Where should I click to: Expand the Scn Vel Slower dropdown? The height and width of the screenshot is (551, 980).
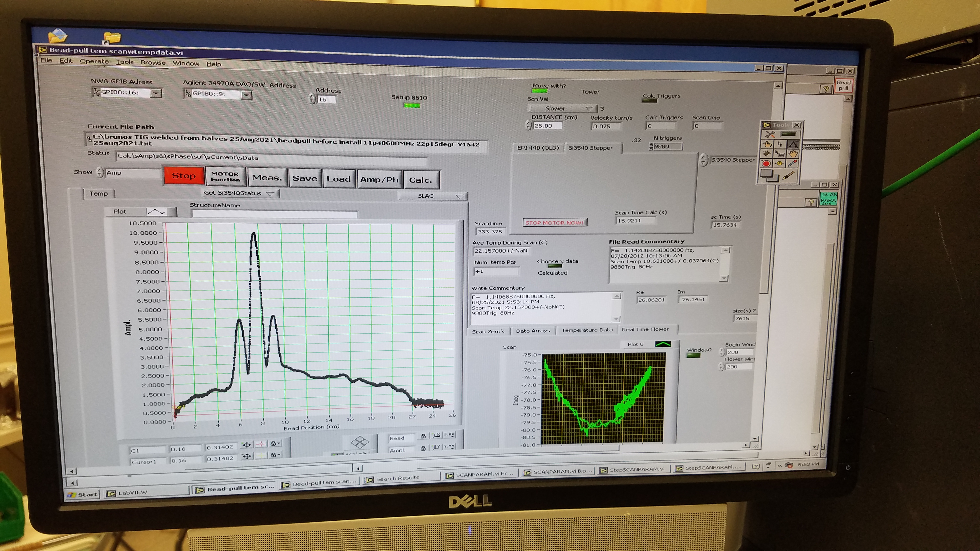[x=589, y=109]
